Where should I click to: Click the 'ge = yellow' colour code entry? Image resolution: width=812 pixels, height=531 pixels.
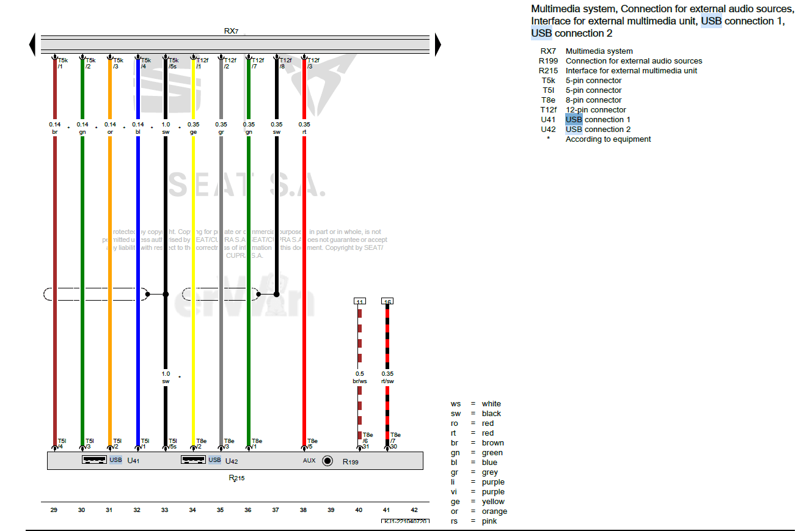(x=479, y=502)
